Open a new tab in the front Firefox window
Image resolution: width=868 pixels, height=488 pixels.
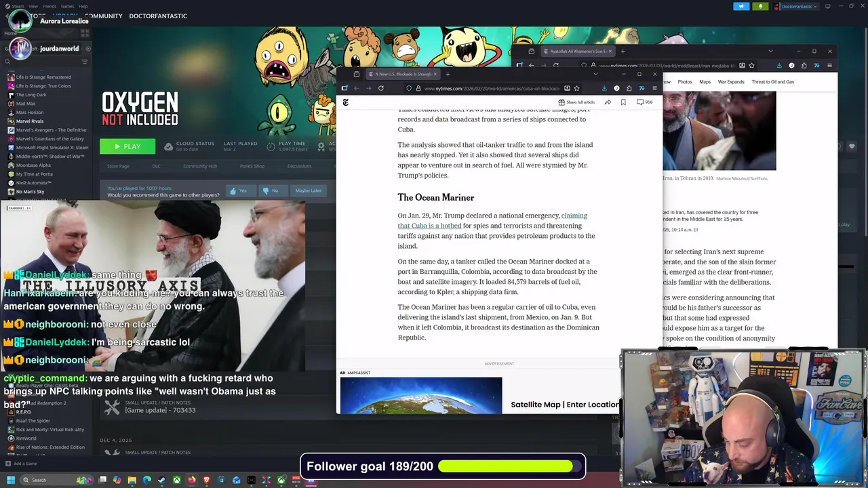click(x=448, y=74)
